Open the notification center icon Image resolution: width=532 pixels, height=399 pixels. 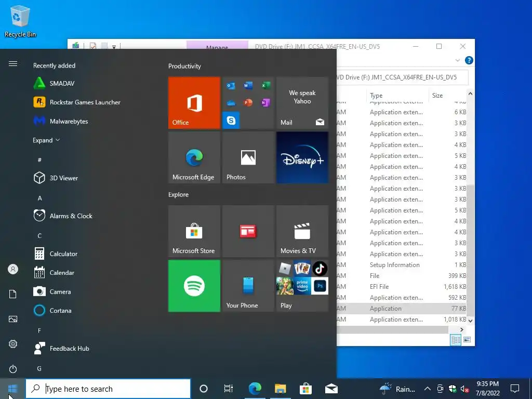(x=515, y=389)
